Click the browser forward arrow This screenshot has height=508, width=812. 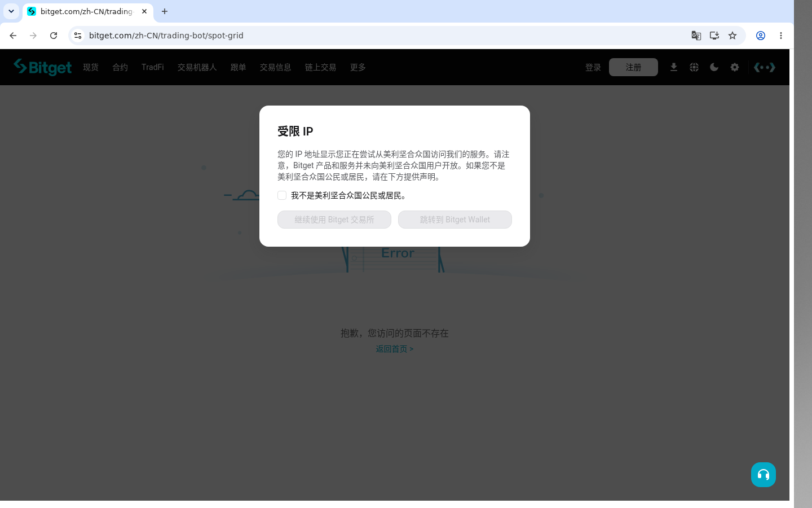[x=33, y=36]
